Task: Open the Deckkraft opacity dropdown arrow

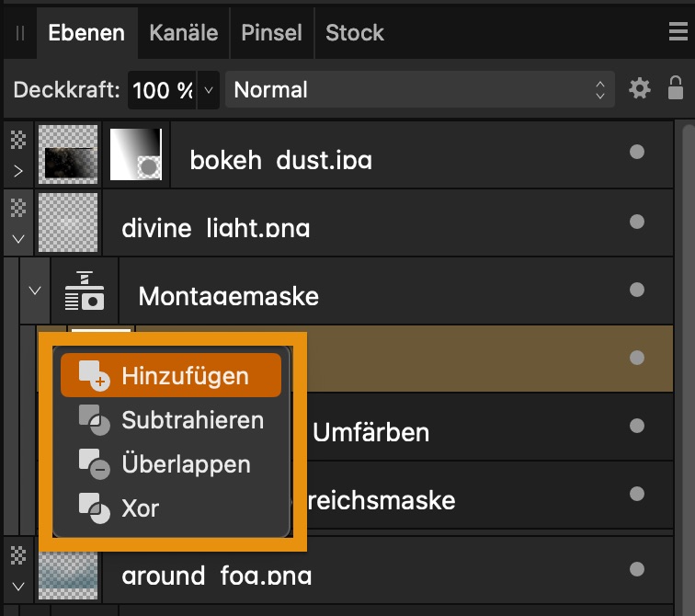Action: pos(208,90)
